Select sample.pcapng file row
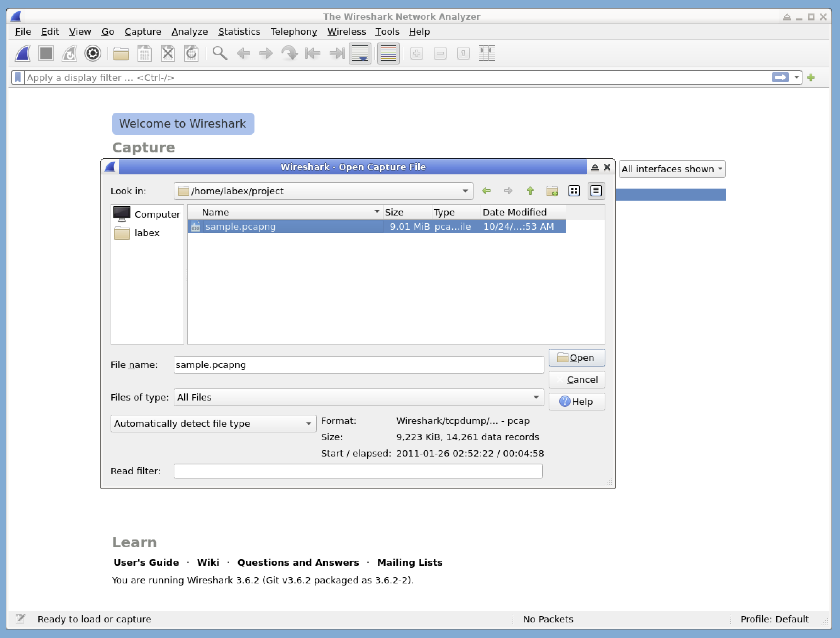The width and height of the screenshot is (840, 638). pyautogui.click(x=376, y=226)
